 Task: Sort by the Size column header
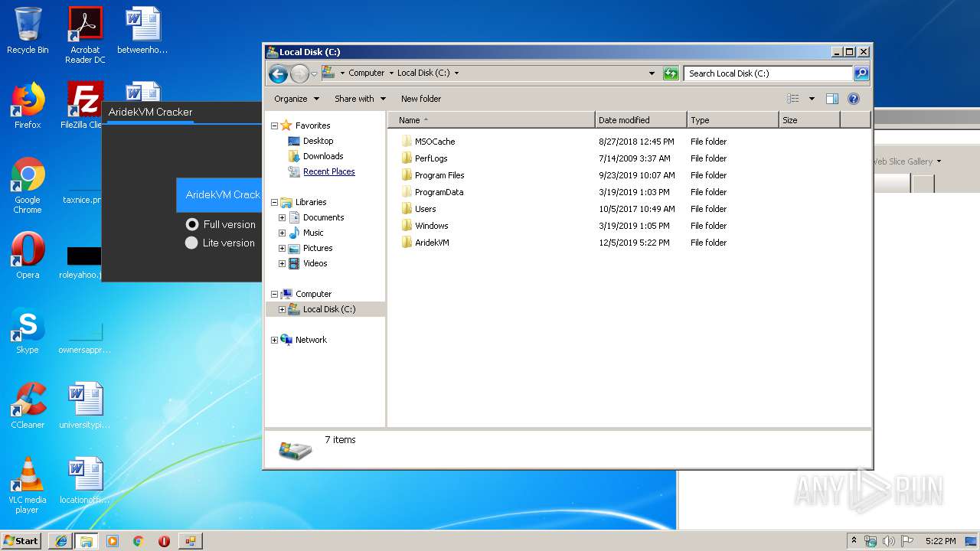coord(809,120)
